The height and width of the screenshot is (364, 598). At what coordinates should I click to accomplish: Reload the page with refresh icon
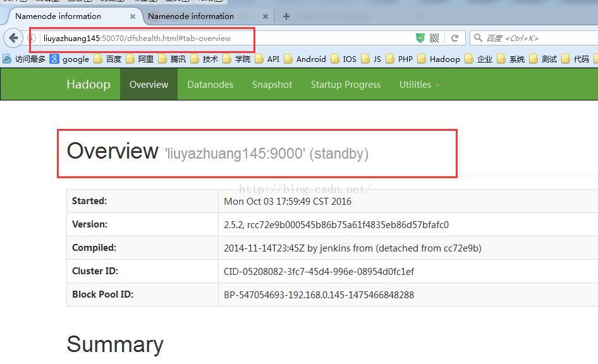pos(455,38)
